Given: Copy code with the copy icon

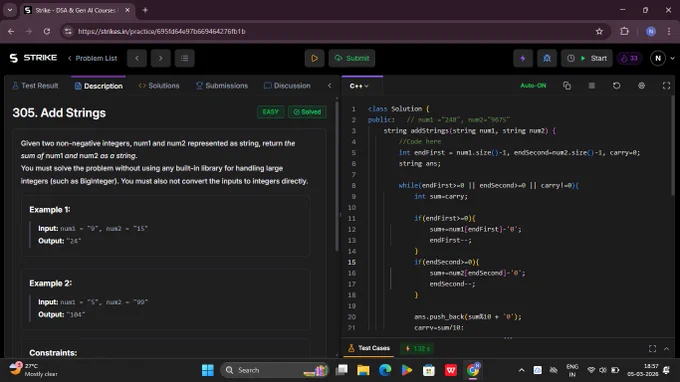Looking at the screenshot, I should click(x=567, y=85).
